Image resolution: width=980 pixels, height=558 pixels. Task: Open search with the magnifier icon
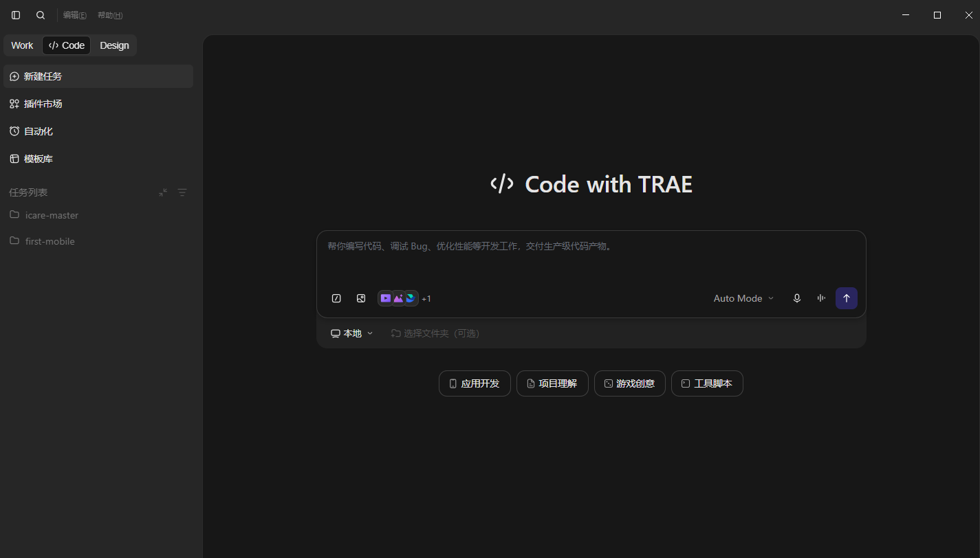pos(41,15)
